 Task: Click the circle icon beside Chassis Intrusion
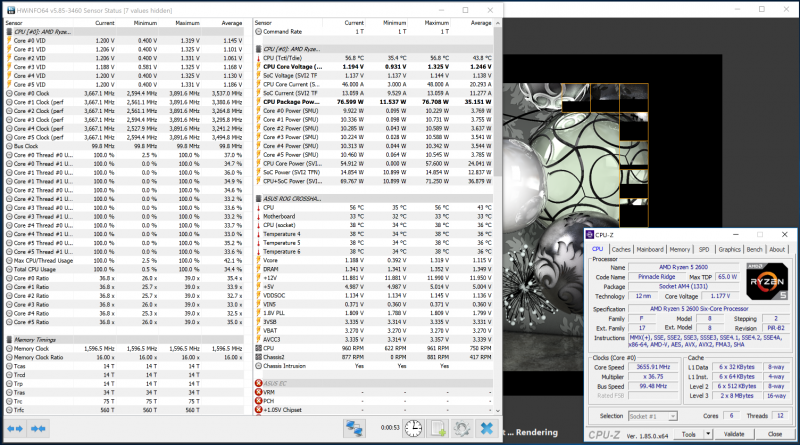(259, 366)
